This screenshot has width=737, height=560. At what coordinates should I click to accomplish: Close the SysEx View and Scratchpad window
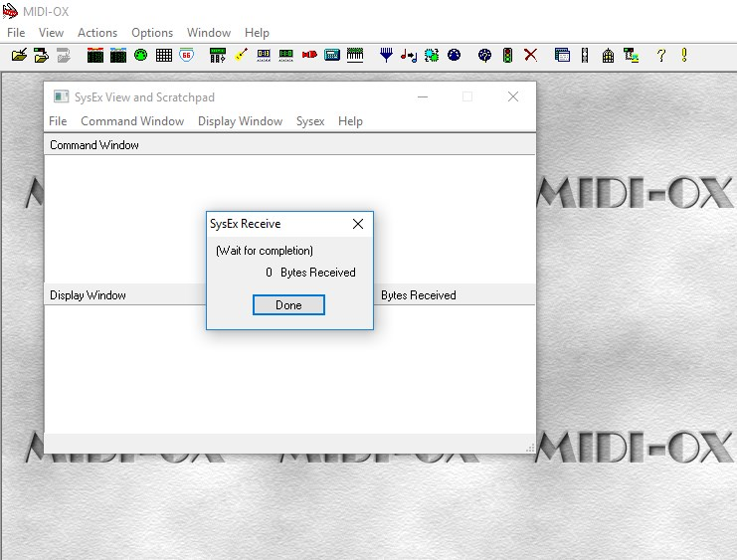[x=513, y=96]
